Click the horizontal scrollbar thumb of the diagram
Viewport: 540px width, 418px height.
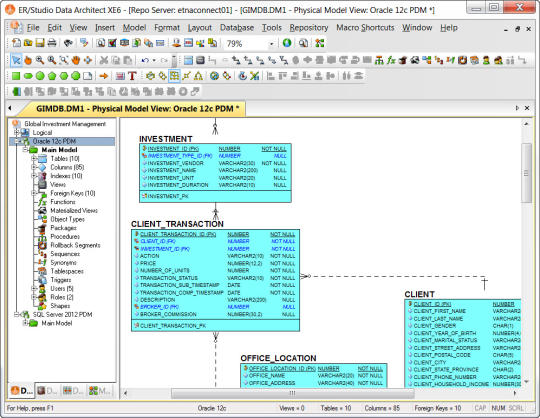(x=292, y=393)
